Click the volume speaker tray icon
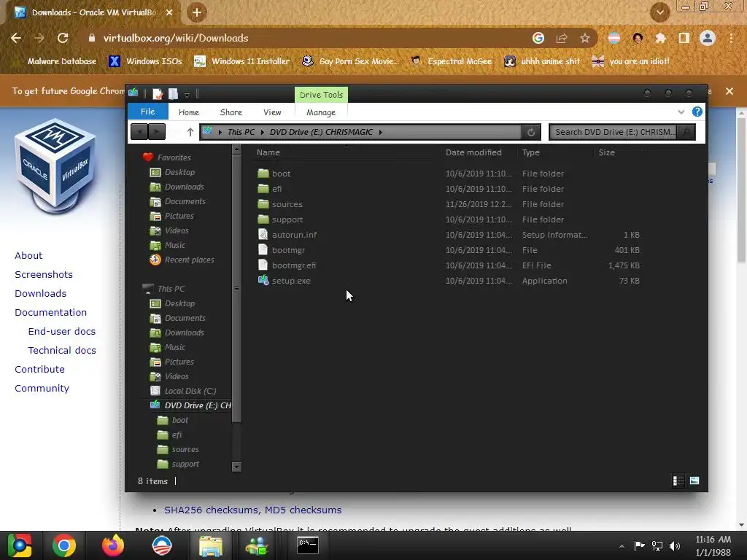747x560 pixels. pos(675,546)
